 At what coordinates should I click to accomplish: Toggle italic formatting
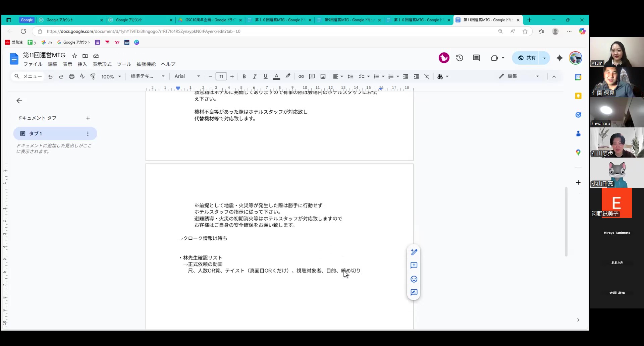click(x=255, y=76)
